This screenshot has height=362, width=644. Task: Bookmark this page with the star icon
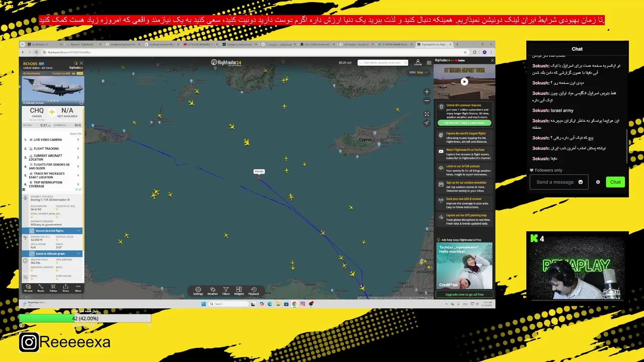[x=466, y=52]
